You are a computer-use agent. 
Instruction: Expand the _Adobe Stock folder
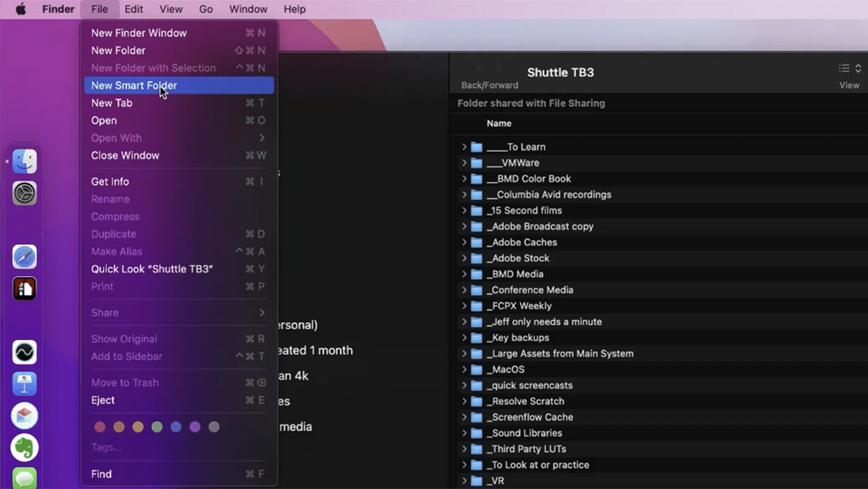tap(464, 258)
